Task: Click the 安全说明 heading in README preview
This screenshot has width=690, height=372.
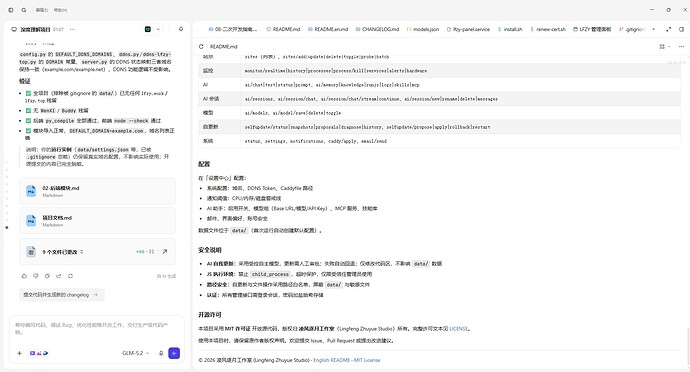Action: point(209,250)
